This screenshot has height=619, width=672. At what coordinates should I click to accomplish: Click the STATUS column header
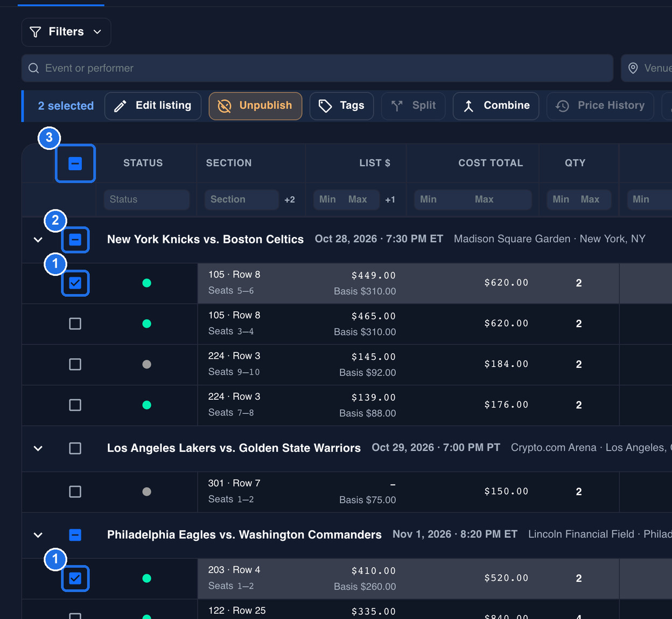click(143, 163)
